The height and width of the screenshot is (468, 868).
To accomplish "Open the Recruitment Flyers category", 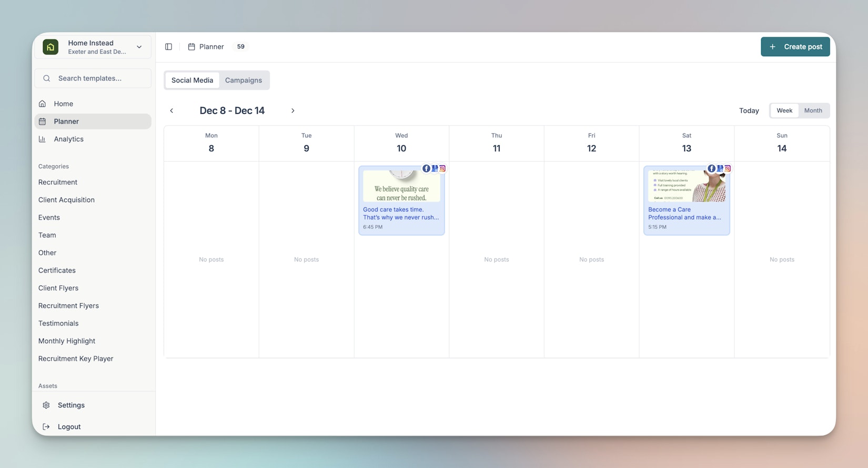I will click(x=68, y=306).
